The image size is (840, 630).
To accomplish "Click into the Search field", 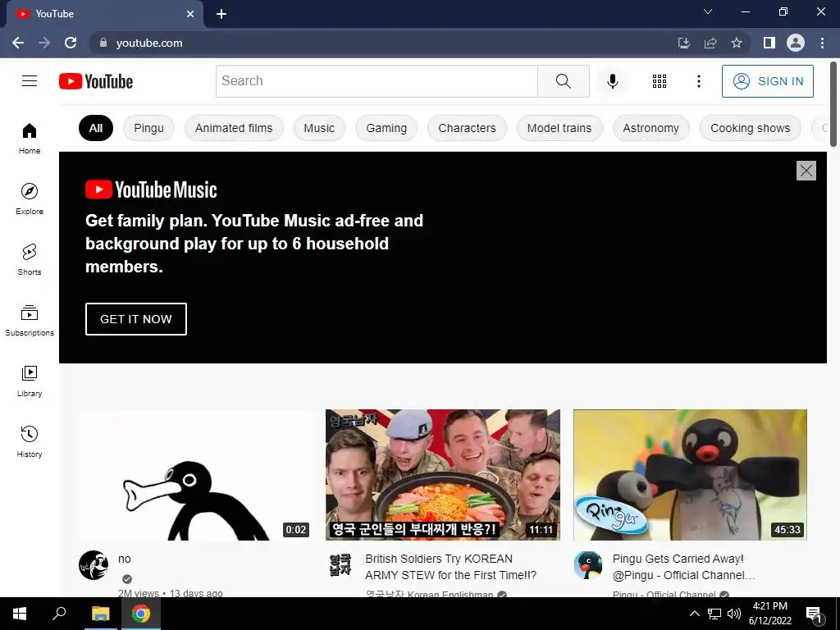I will 377,81.
